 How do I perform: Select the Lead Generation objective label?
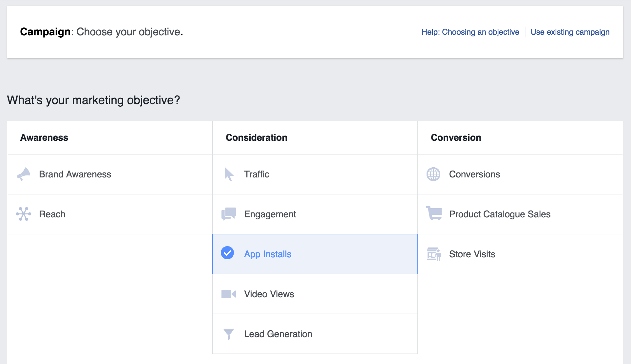tap(278, 334)
